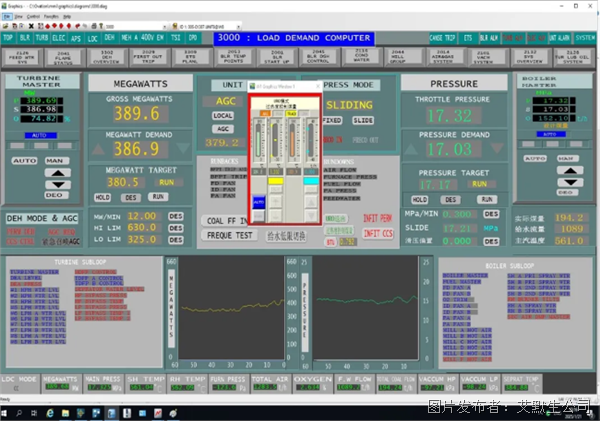Open the 2126 FEED WTR SYS diagram
This screenshot has height=421, width=600.
22,57
